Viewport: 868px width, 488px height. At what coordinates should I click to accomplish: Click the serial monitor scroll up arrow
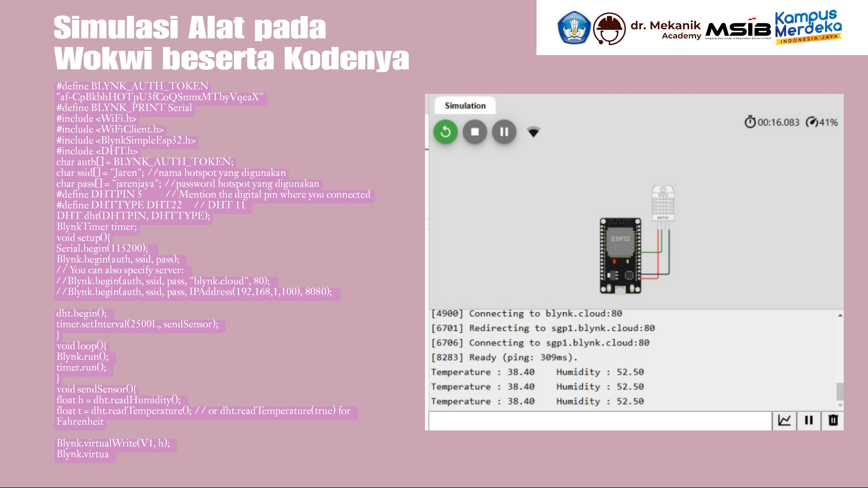coord(840,315)
